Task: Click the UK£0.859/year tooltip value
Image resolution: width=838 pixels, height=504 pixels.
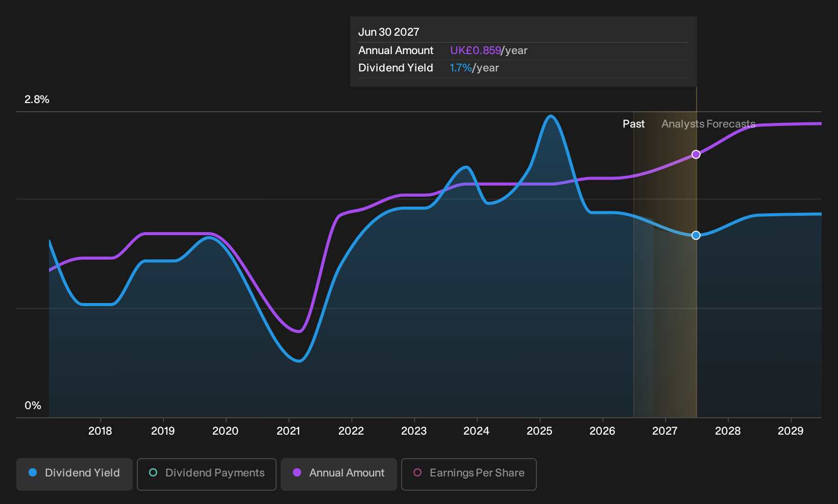Action: coord(489,51)
